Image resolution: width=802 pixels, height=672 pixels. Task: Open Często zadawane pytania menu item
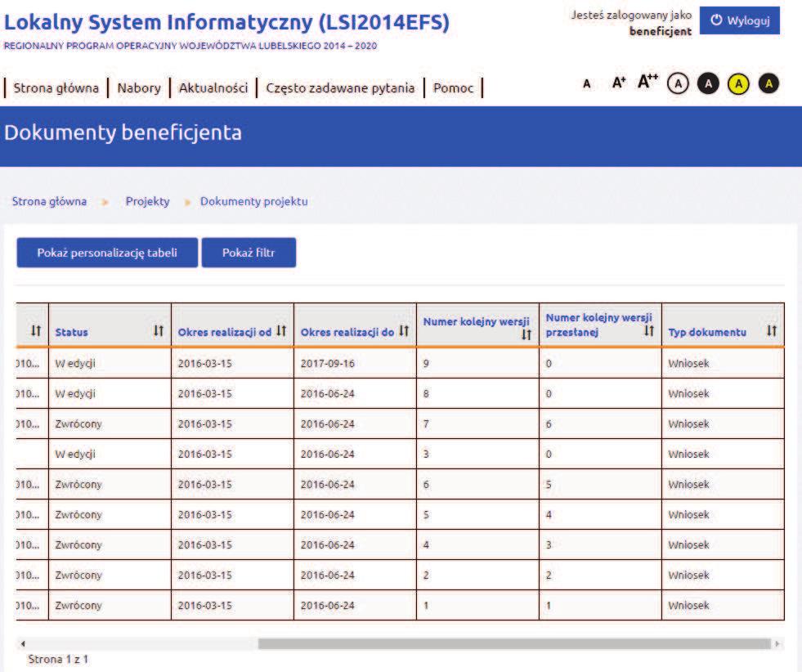coord(340,88)
